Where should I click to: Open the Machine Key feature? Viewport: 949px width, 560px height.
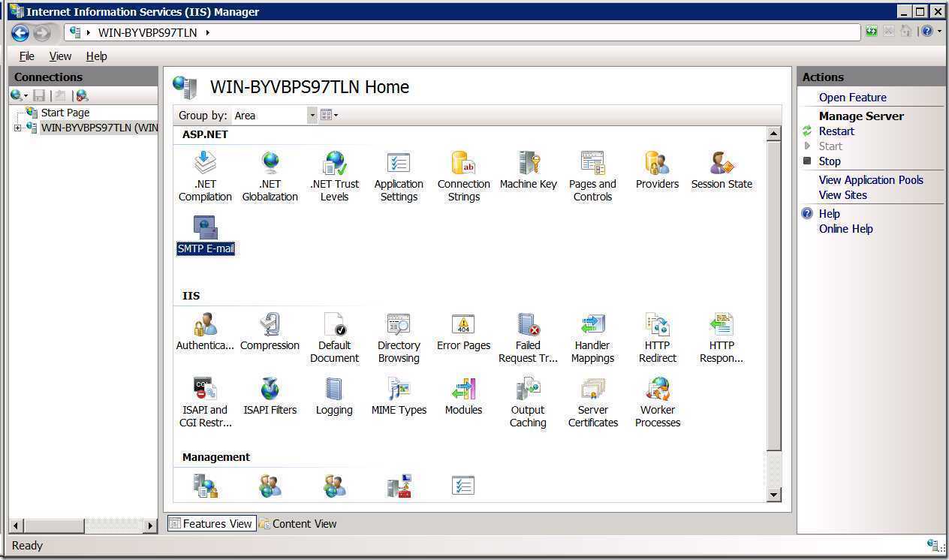[528, 170]
